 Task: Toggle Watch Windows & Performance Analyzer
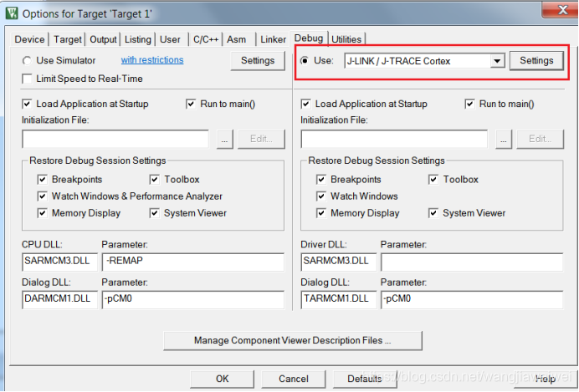point(42,196)
